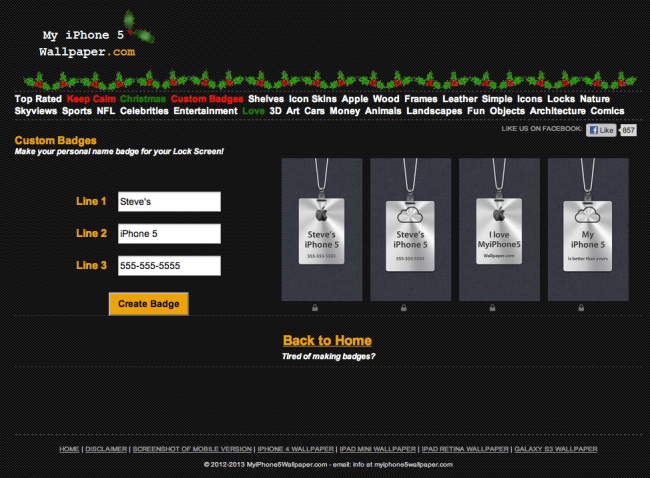Click the Line 3 phone number field
Image resolution: width=650 pixels, height=478 pixels.
pos(169,265)
